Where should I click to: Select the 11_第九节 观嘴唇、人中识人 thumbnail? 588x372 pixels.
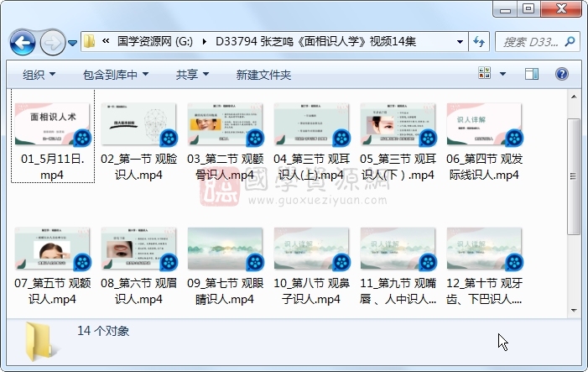click(x=398, y=249)
